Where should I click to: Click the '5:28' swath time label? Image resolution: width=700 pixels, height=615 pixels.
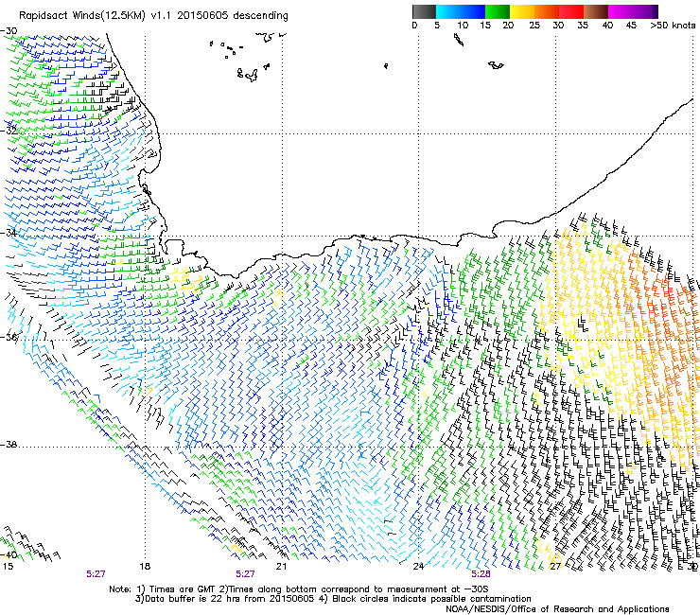pyautogui.click(x=481, y=573)
